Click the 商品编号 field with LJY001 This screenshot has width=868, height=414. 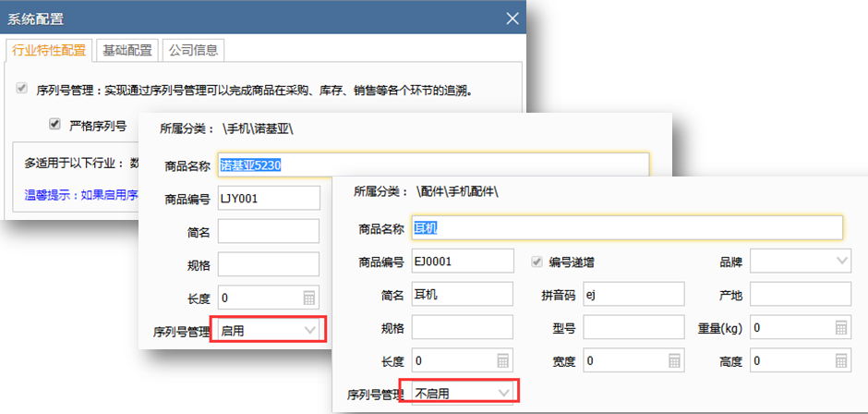(x=269, y=198)
